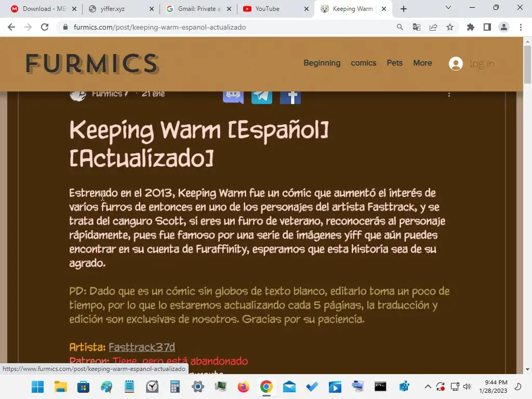Image resolution: width=532 pixels, height=399 pixels.
Task: Open File Explorer from the taskbar
Action: pyautogui.click(x=61, y=387)
